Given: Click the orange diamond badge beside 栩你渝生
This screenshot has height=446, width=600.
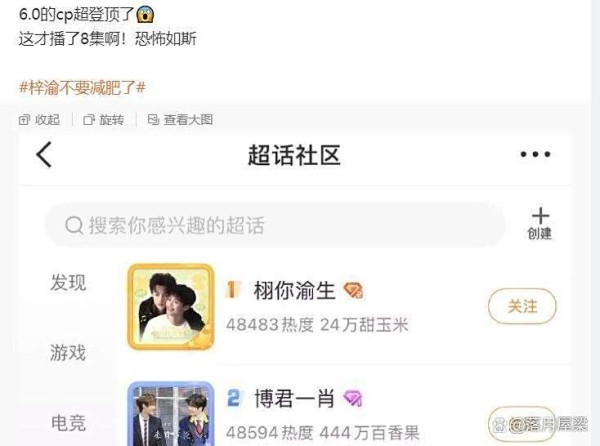Looking at the screenshot, I should (x=353, y=290).
